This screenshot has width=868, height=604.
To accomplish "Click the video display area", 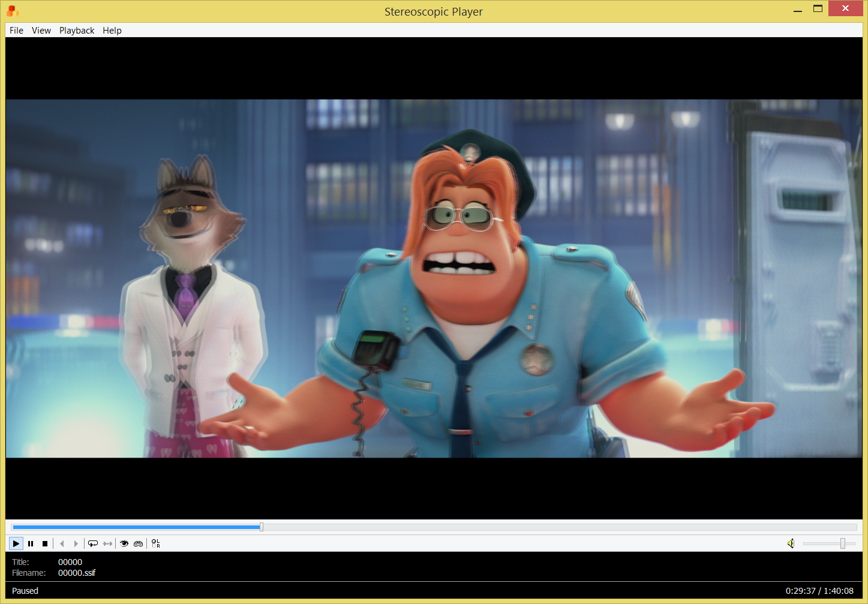I will pyautogui.click(x=434, y=278).
